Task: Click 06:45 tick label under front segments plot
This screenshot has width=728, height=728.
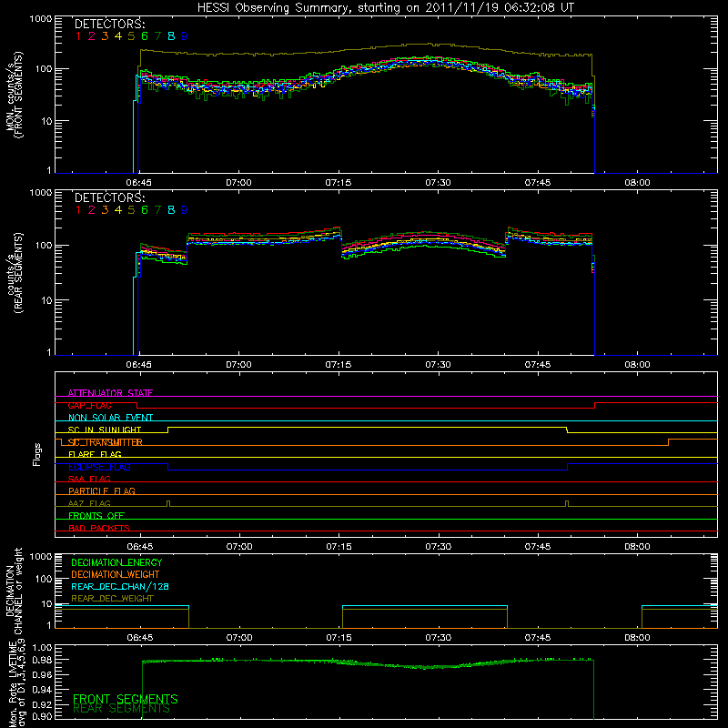Action: pyautogui.click(x=139, y=183)
